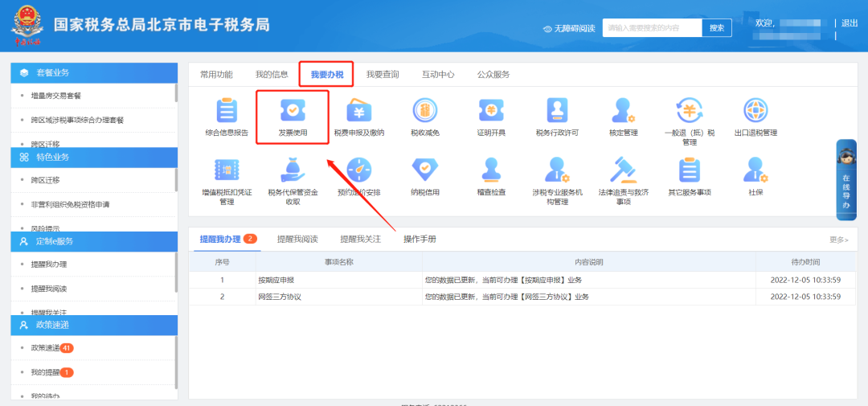This screenshot has width=868, height=406.
Task: Click the 按期应申报 table row
Action: (x=522, y=280)
